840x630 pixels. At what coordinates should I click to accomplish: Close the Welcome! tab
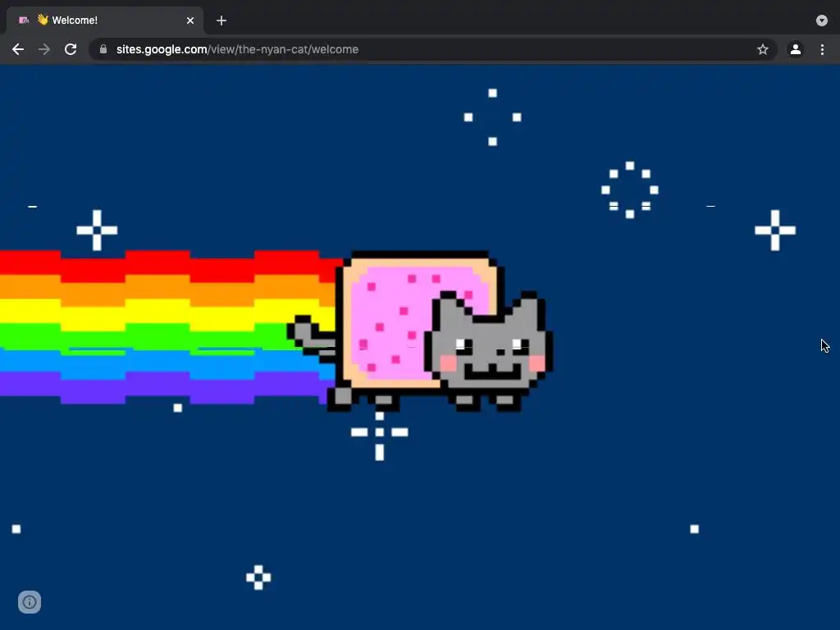coord(190,21)
